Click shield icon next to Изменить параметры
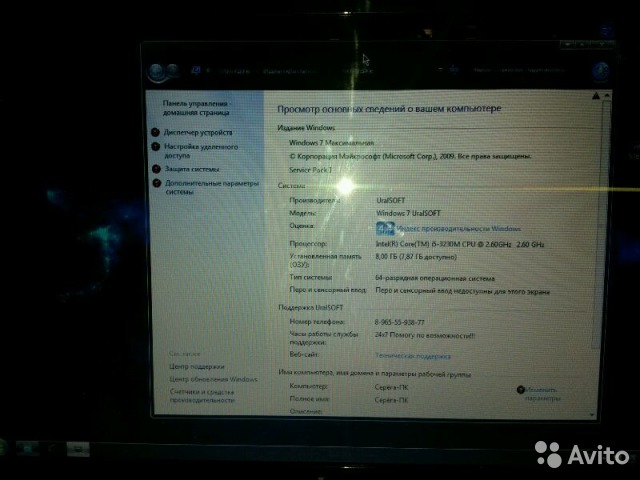 pyautogui.click(x=520, y=390)
